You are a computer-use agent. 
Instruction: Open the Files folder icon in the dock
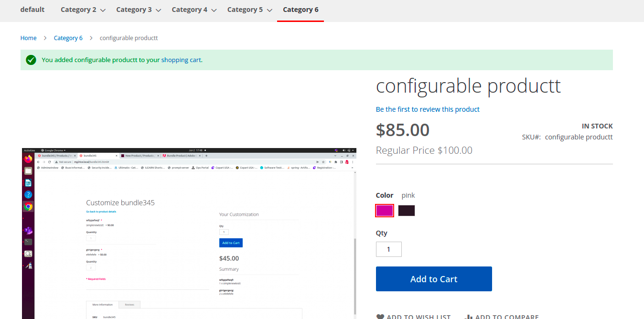pos(28,170)
